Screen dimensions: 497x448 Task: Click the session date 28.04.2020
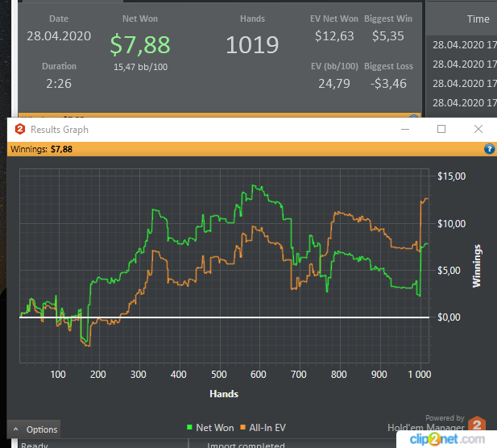coord(59,36)
